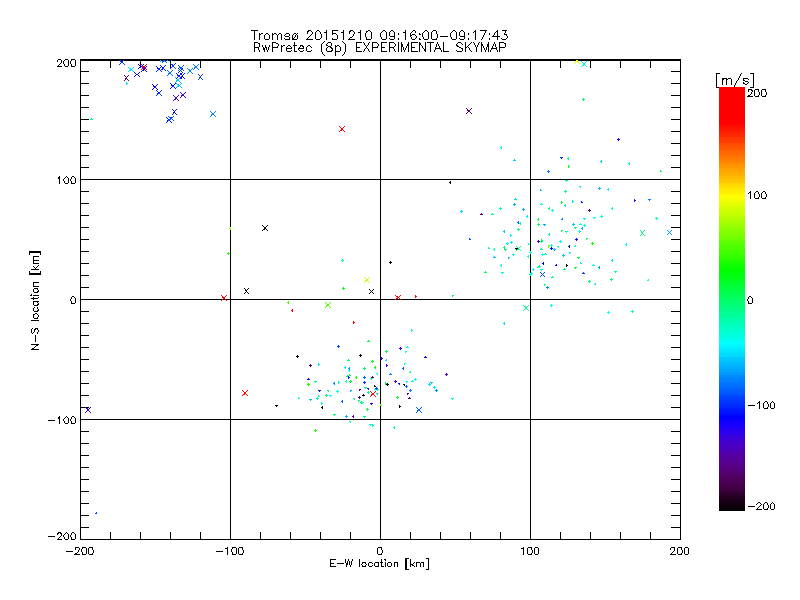Click the x-axis tick label "0"

tap(380, 551)
